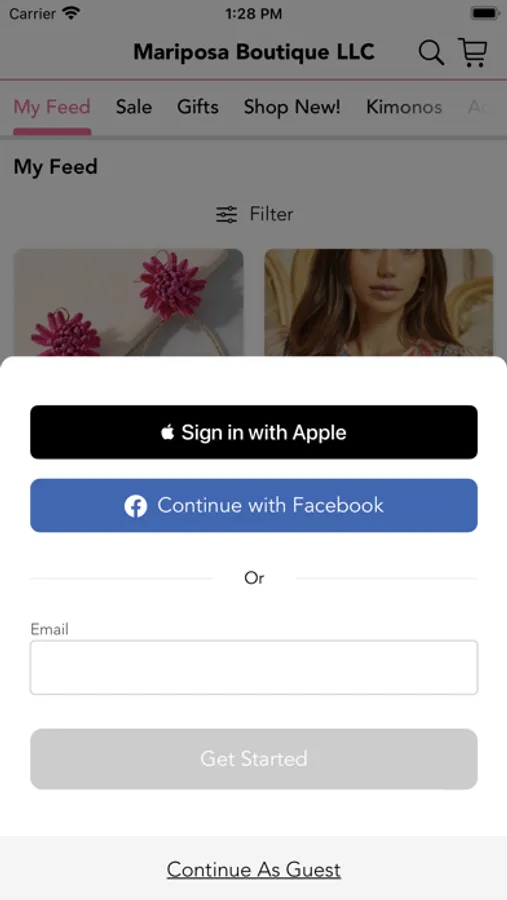Switch to the My Feed tab
This screenshot has width=507, height=900.
[x=52, y=107]
